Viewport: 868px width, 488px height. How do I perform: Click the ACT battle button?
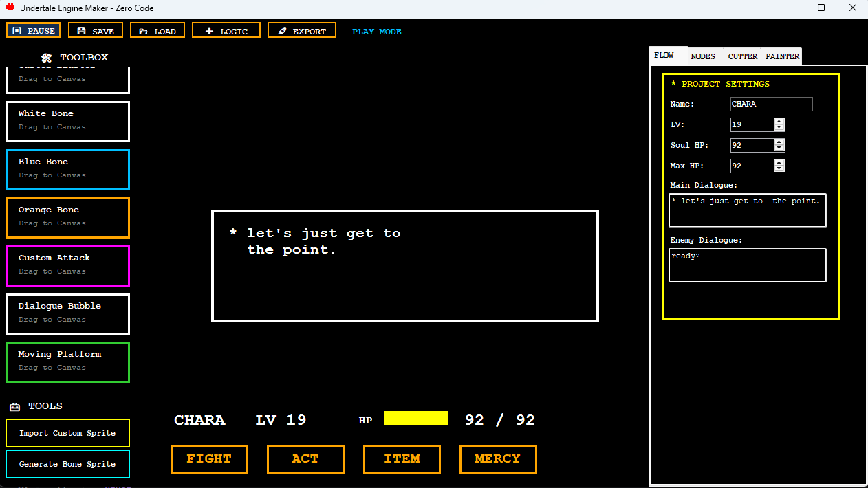(305, 459)
